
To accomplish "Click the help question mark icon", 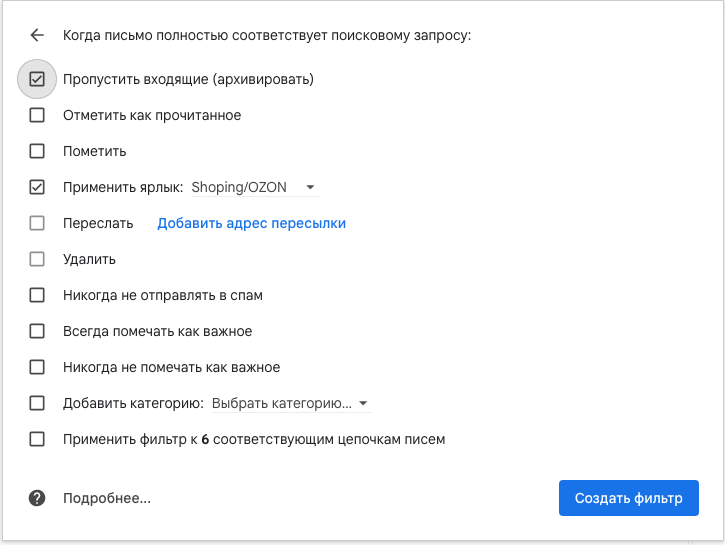I will point(37,498).
